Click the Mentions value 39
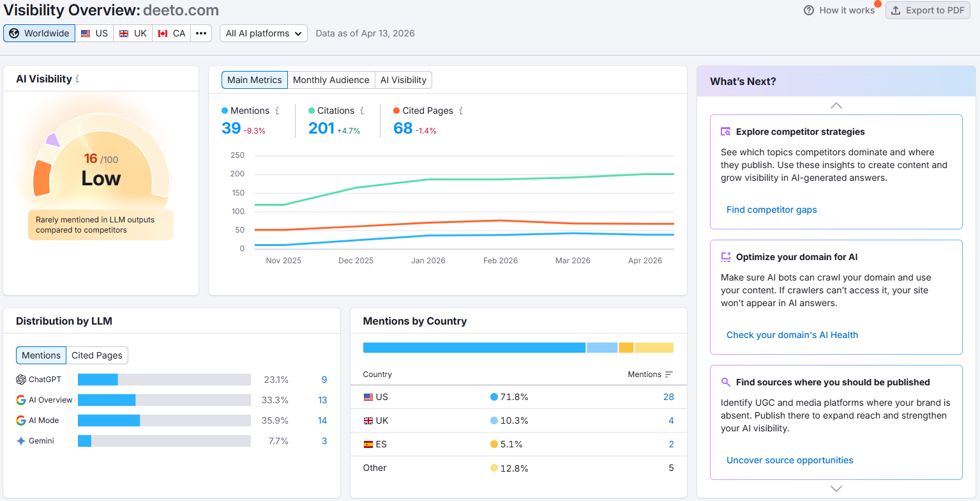 (231, 128)
